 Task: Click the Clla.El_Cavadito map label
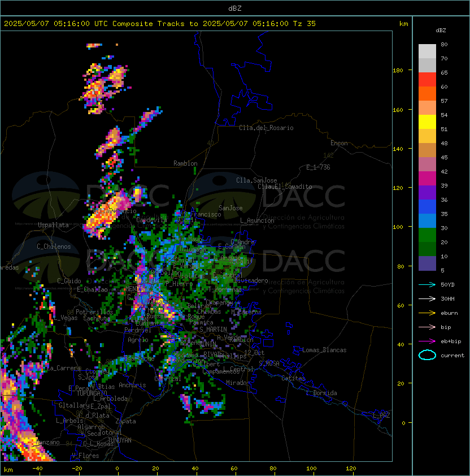tap(285, 187)
